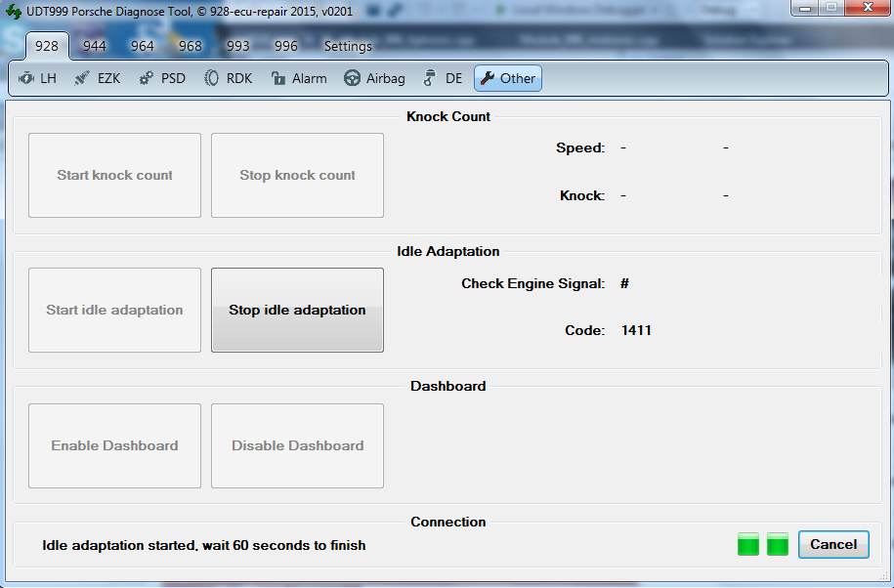The height and width of the screenshot is (588, 894).
Task: Open the PSD gears module
Action: [x=147, y=78]
